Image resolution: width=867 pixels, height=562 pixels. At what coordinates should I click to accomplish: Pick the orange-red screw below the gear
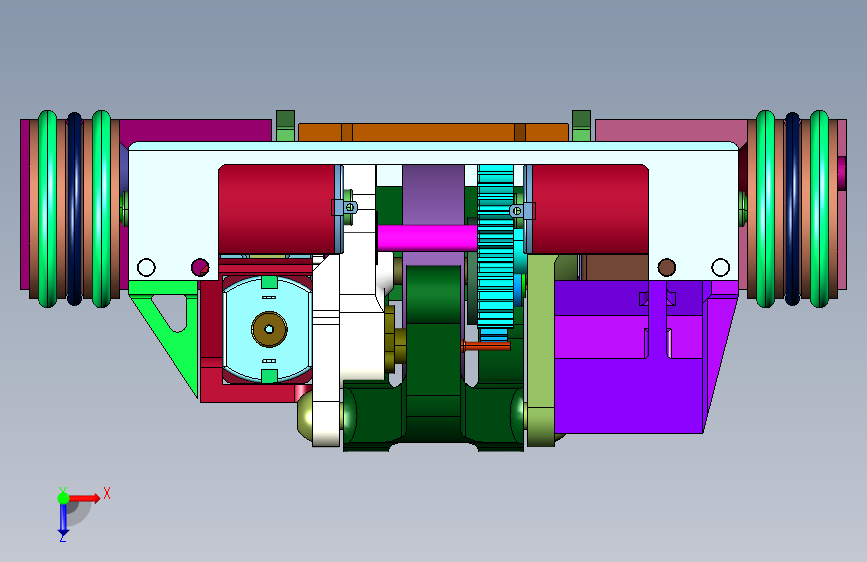[485, 346]
